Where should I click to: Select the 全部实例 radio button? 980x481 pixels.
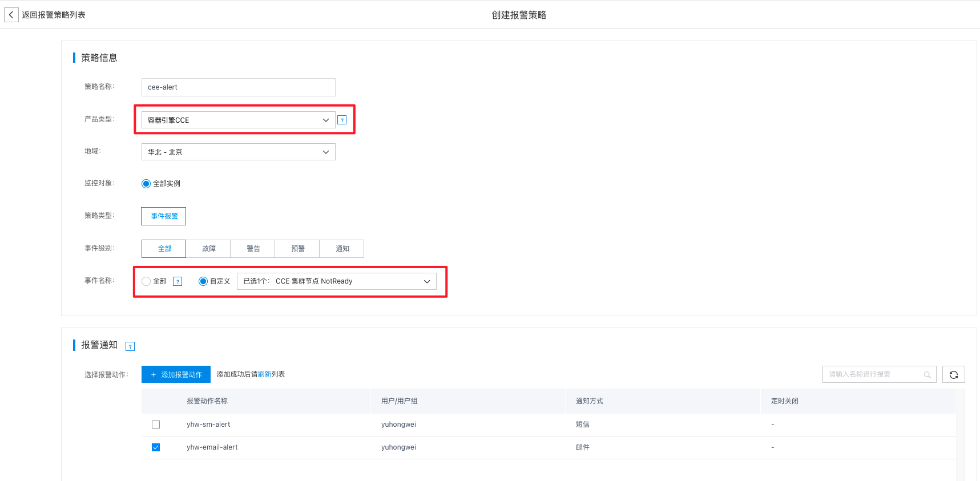point(146,184)
